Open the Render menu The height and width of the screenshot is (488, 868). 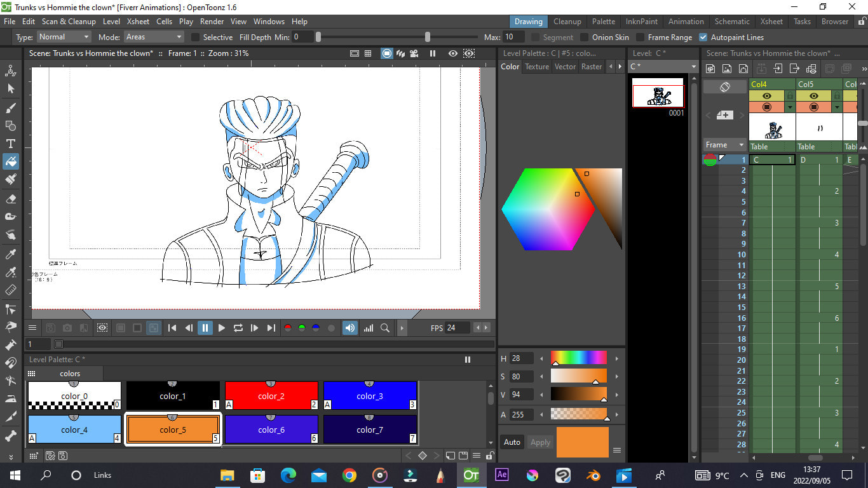212,21
